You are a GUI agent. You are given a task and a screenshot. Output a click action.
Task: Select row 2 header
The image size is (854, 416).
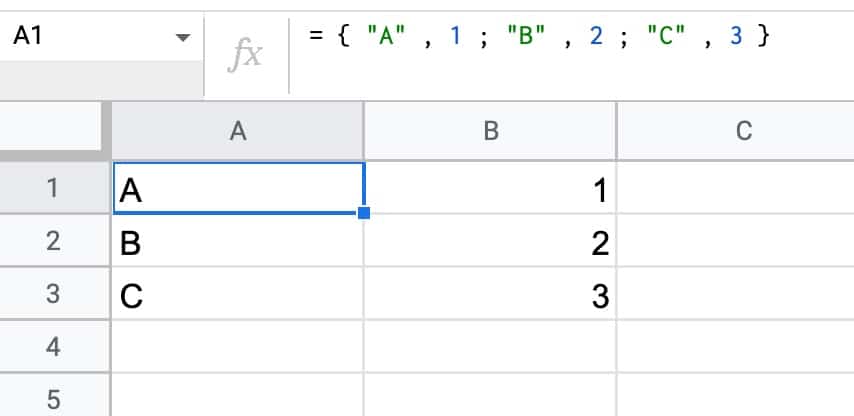(x=53, y=241)
